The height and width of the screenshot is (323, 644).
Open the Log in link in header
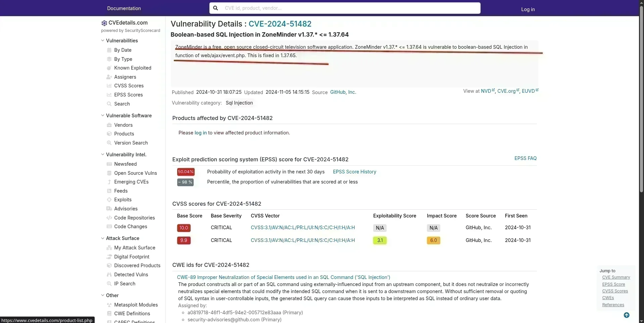(528, 9)
